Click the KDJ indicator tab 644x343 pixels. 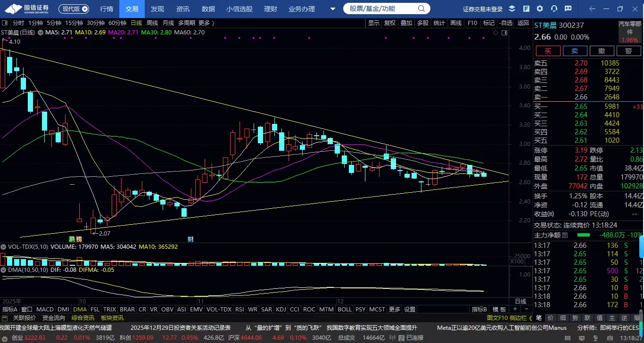click(x=281, y=310)
